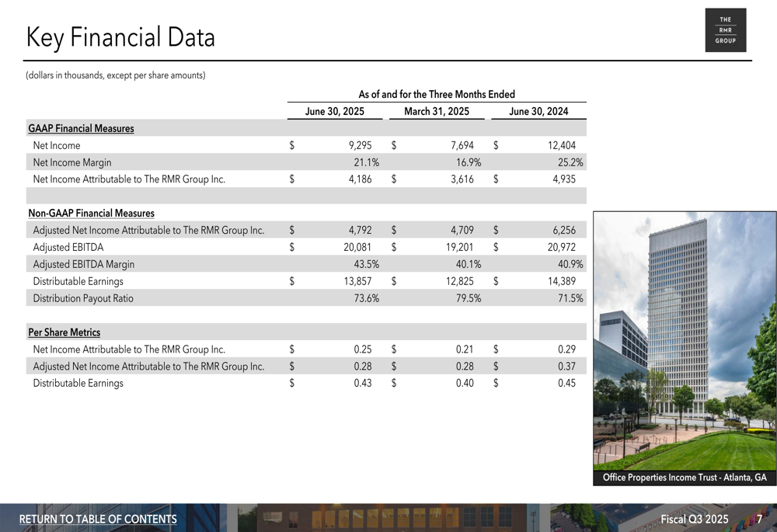The height and width of the screenshot is (532, 777).
Task: Click the Distribution Payout Ratio 73.6% value
Action: pos(367,298)
